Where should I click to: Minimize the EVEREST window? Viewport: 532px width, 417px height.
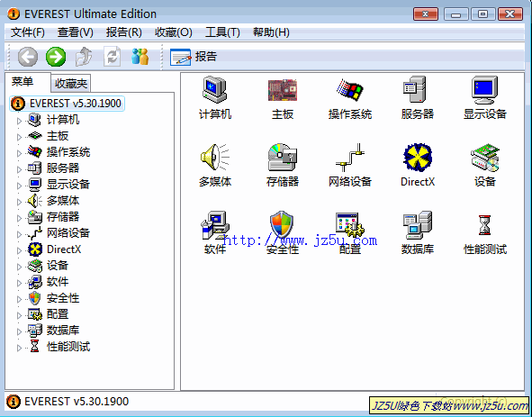click(455, 14)
